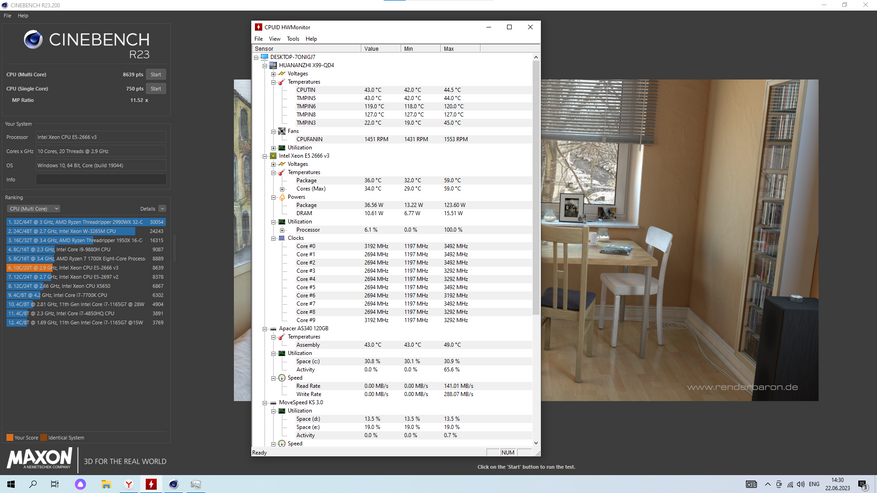Screen dimensions: 877x493
Task: Click the Clocks icon under Intel Xeon
Action: [x=282, y=238]
